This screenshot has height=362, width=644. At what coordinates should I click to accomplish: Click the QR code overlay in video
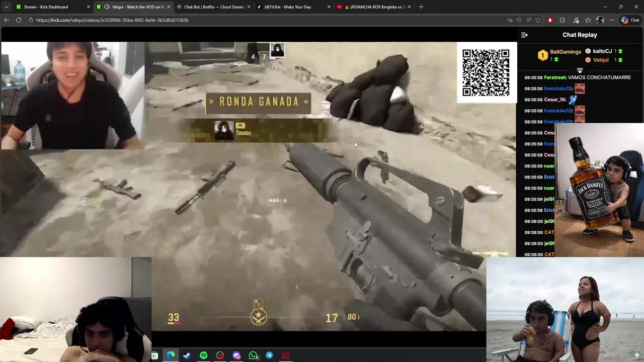tap(486, 72)
